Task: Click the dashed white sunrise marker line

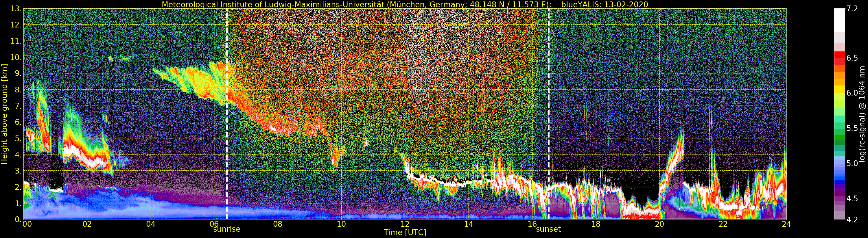Action: coord(227,114)
